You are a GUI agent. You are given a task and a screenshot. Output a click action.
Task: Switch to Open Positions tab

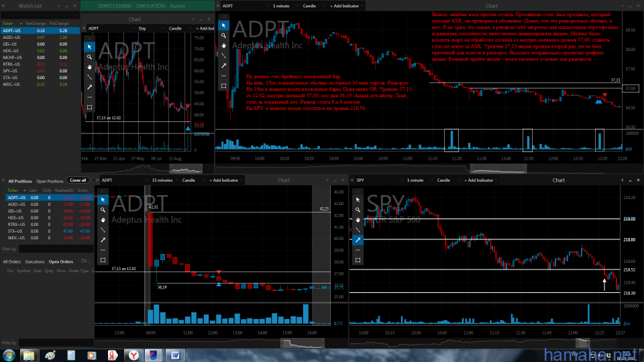[x=50, y=181]
